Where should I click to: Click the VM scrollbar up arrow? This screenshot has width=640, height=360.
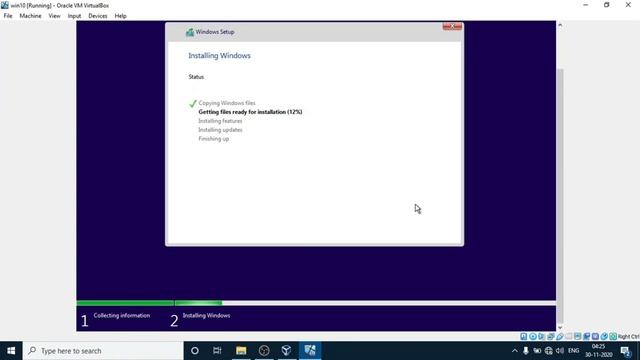[560, 25]
